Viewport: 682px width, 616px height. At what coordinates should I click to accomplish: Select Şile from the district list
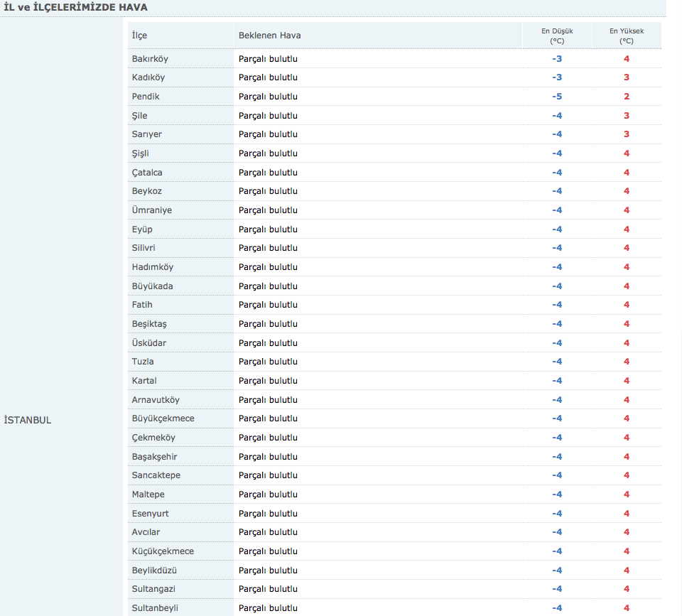(139, 115)
